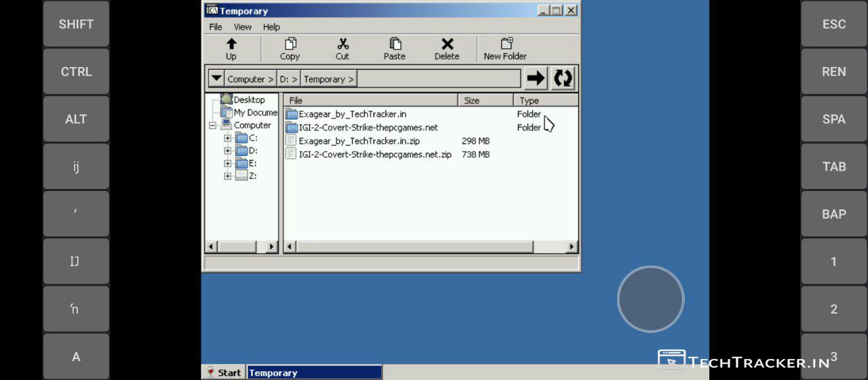Open the address bar history dropdown

pyautogui.click(x=216, y=79)
